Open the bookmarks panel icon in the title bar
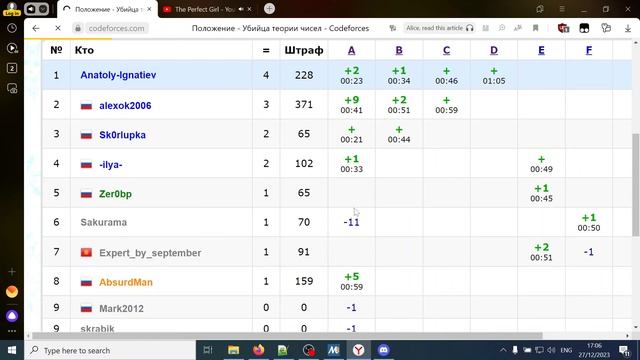640x360 pixels. tap(540, 9)
